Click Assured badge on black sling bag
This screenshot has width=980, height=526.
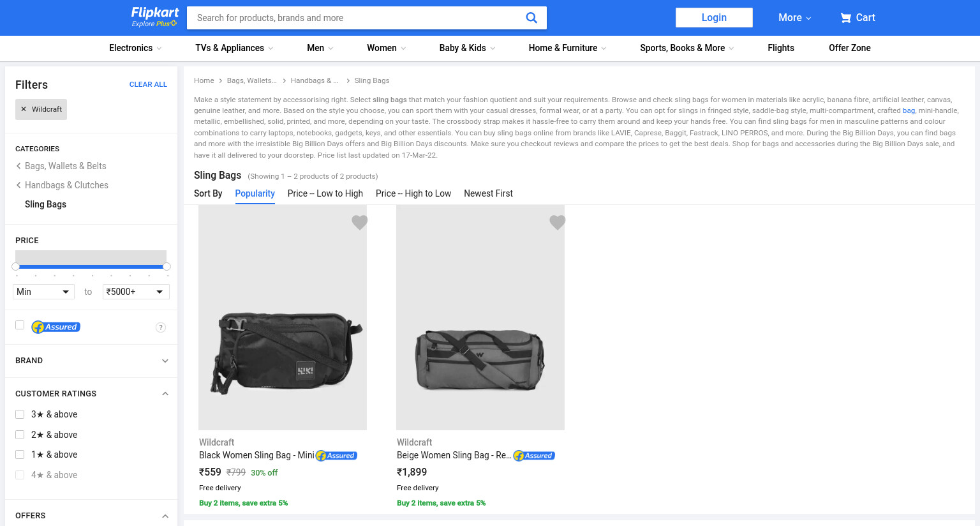(336, 456)
